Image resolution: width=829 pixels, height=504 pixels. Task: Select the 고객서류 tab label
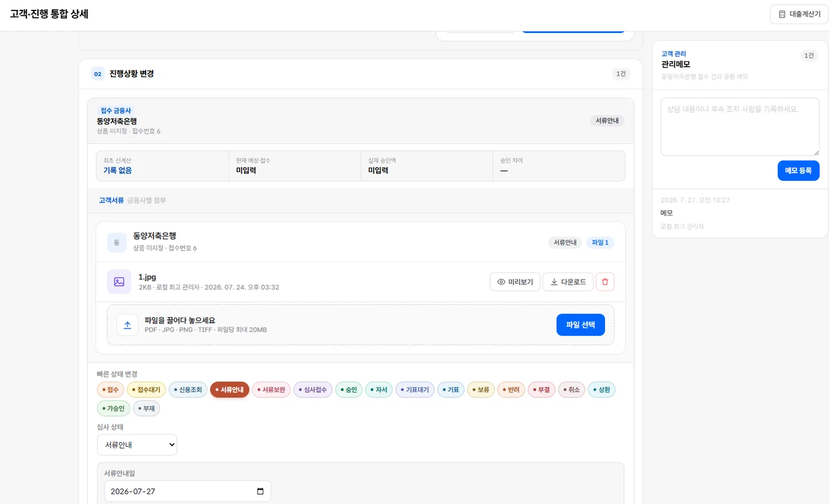tap(111, 200)
